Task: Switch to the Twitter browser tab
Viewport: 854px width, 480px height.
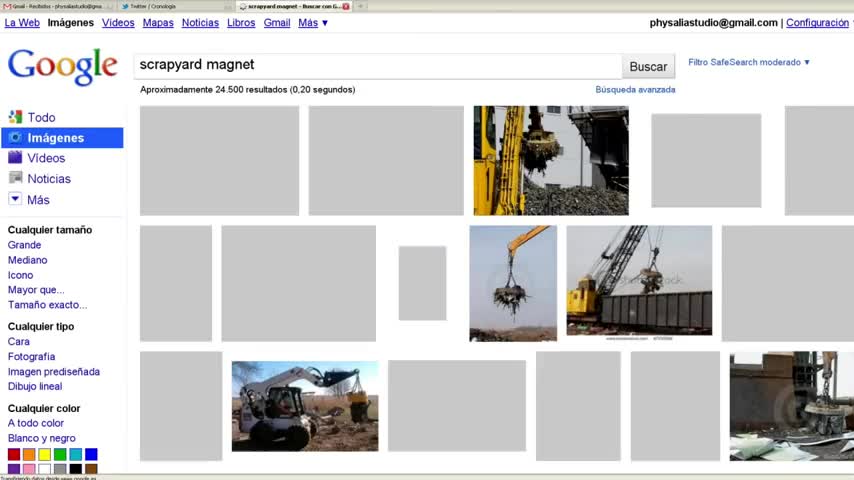Action: [x=173, y=7]
